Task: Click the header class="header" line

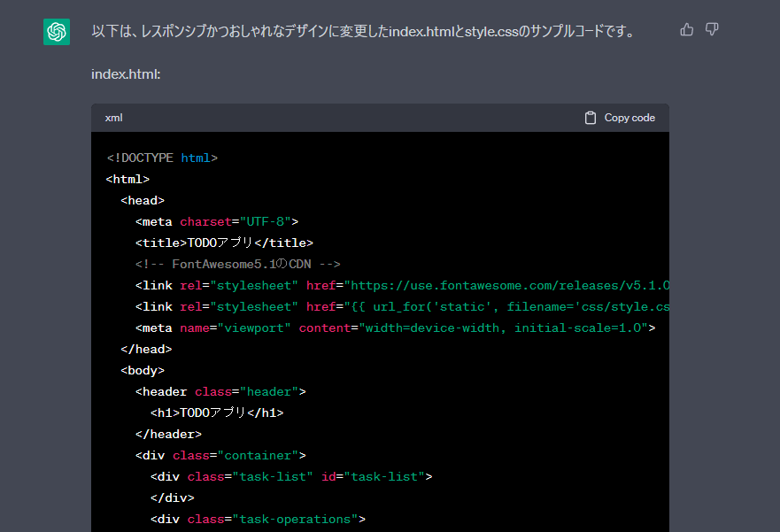Action: (x=220, y=392)
